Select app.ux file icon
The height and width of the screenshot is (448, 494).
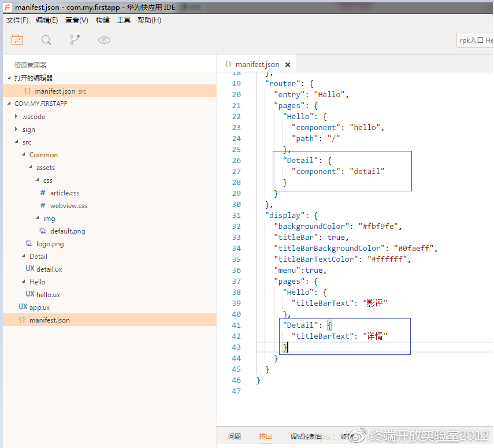pos(23,307)
